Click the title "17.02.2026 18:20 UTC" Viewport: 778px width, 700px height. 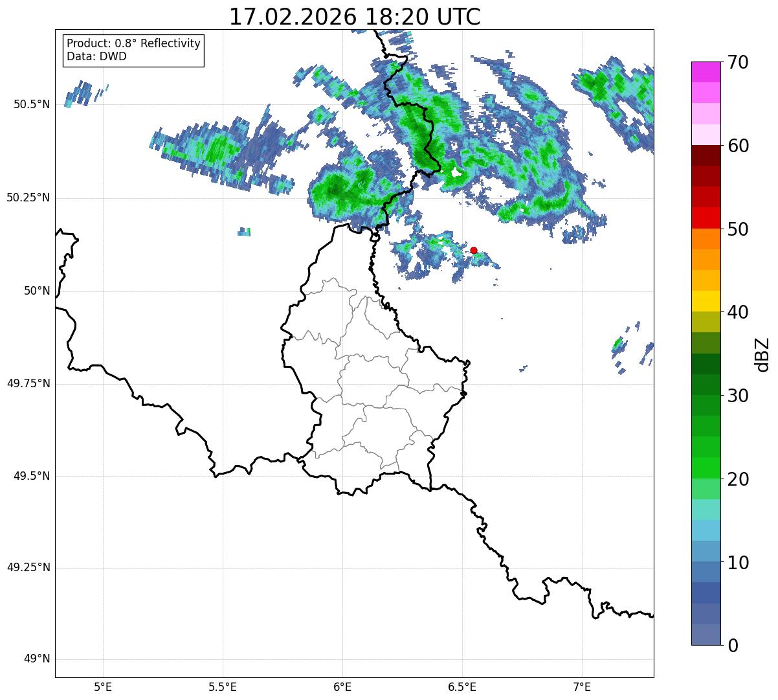(355, 17)
